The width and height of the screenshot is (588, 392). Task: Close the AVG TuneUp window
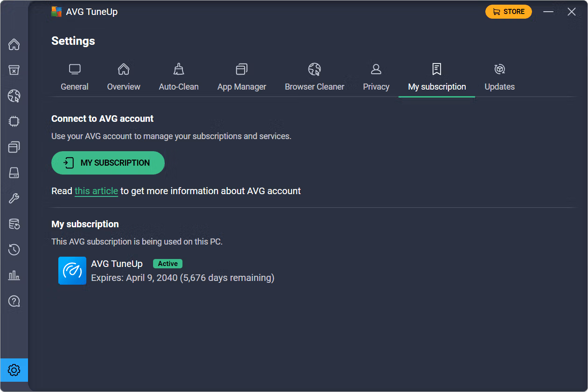[572, 12]
